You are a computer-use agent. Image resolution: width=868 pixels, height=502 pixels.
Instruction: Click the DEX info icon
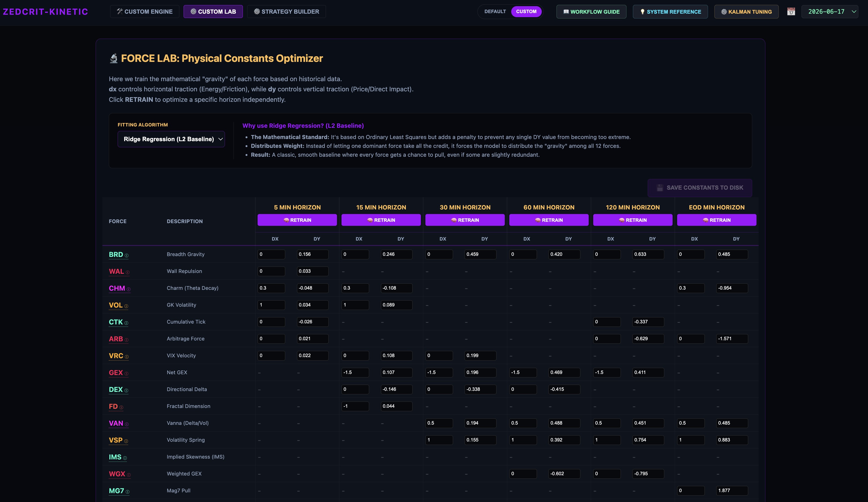pyautogui.click(x=126, y=391)
